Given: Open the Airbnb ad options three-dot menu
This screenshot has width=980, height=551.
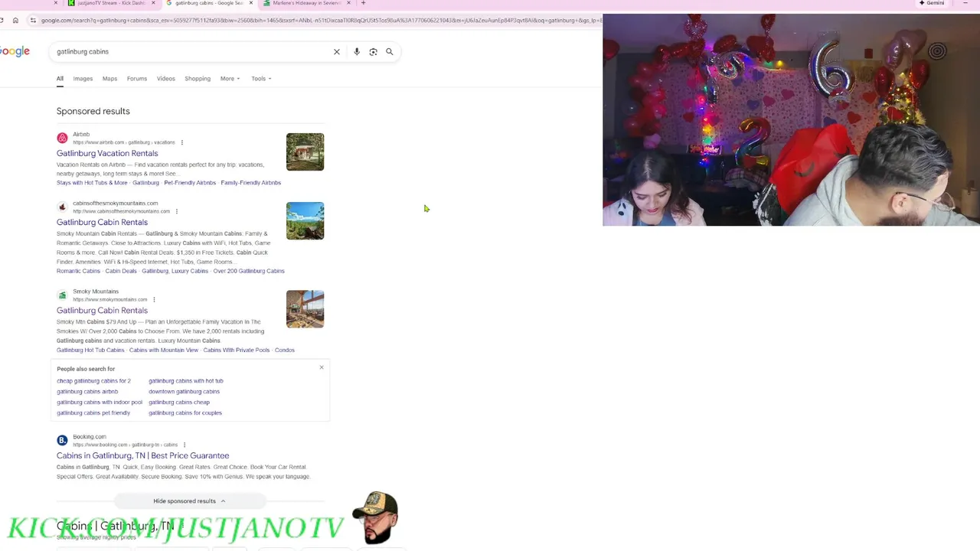Looking at the screenshot, I should point(181,142).
